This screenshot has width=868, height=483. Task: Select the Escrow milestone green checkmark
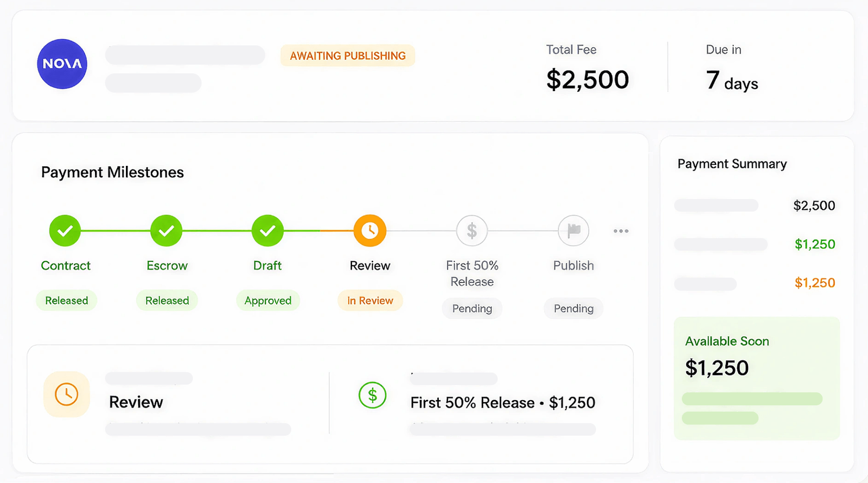pos(167,231)
